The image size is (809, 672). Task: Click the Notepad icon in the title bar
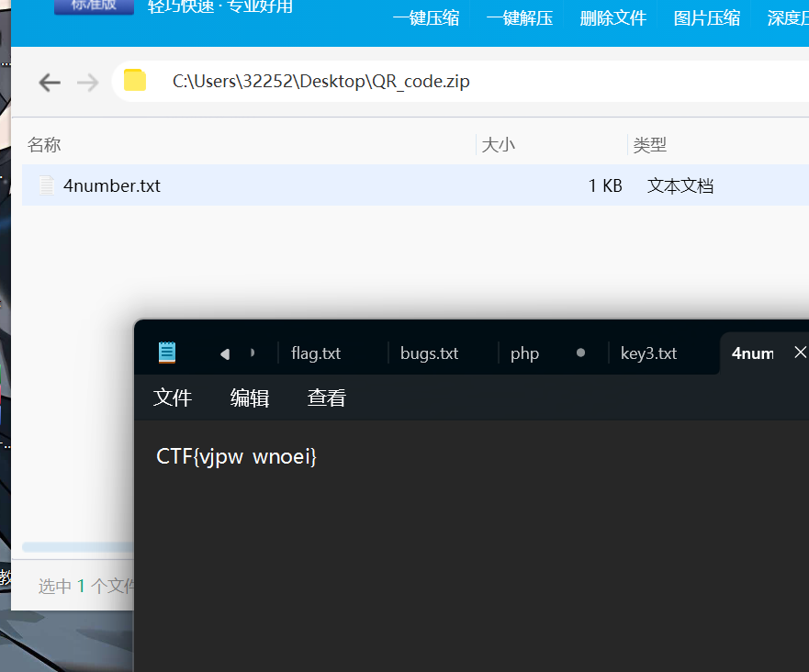click(x=166, y=352)
